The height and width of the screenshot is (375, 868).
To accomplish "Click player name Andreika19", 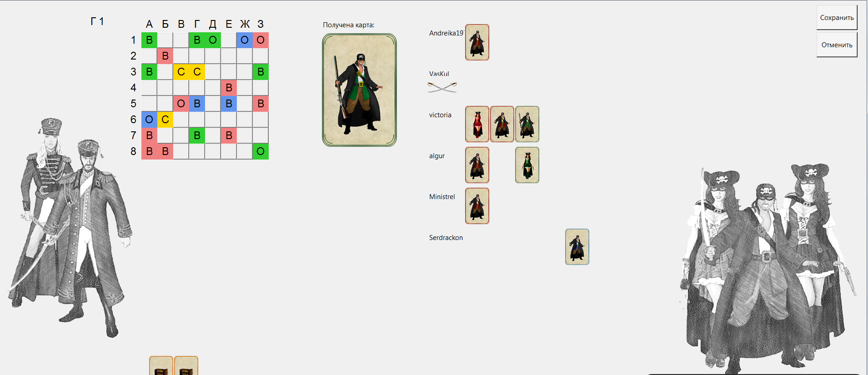I will [447, 33].
